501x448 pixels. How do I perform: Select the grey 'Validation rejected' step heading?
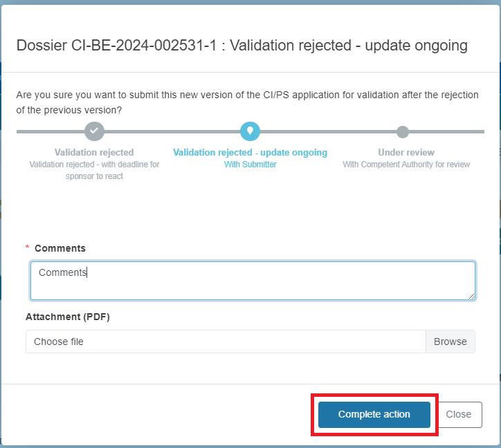[x=94, y=152]
